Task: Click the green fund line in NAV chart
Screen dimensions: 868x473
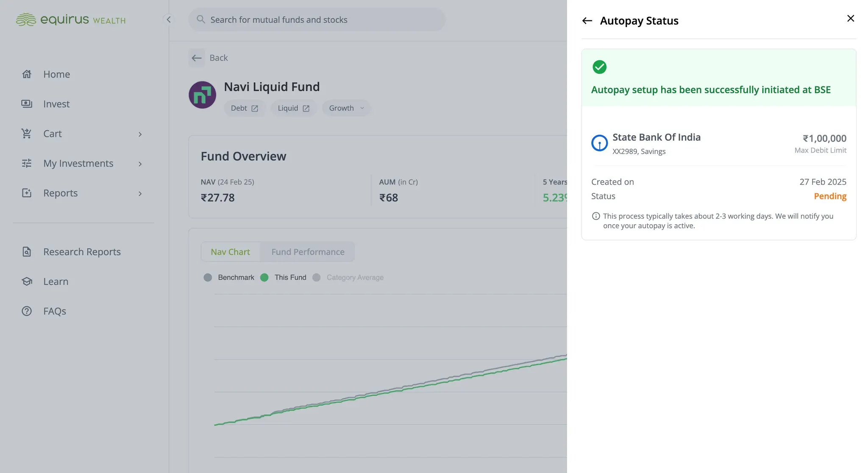Action: point(390,392)
